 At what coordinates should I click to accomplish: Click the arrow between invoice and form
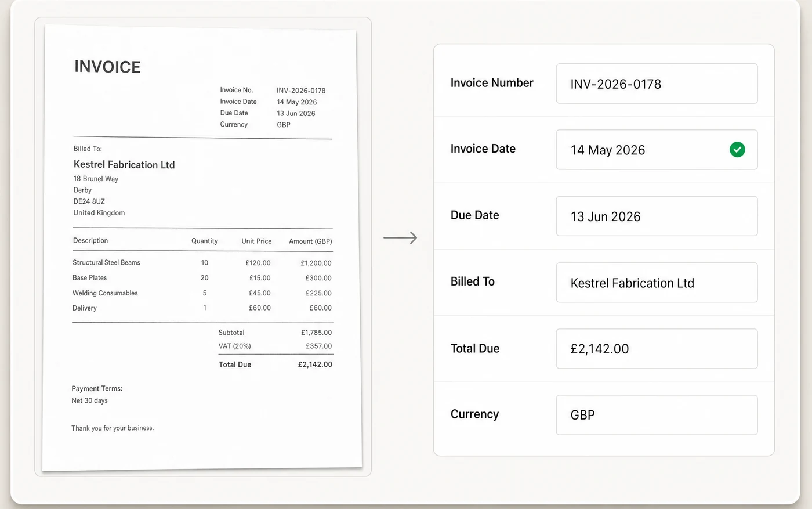pyautogui.click(x=400, y=237)
